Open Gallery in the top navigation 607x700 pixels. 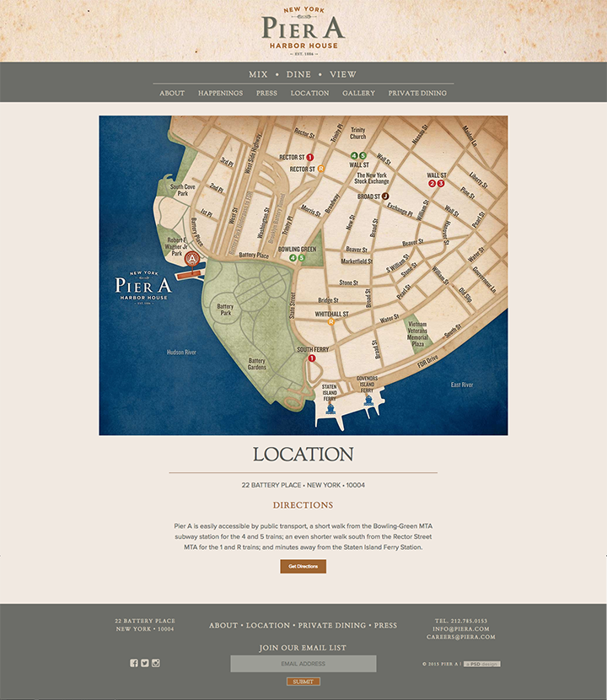tap(358, 93)
